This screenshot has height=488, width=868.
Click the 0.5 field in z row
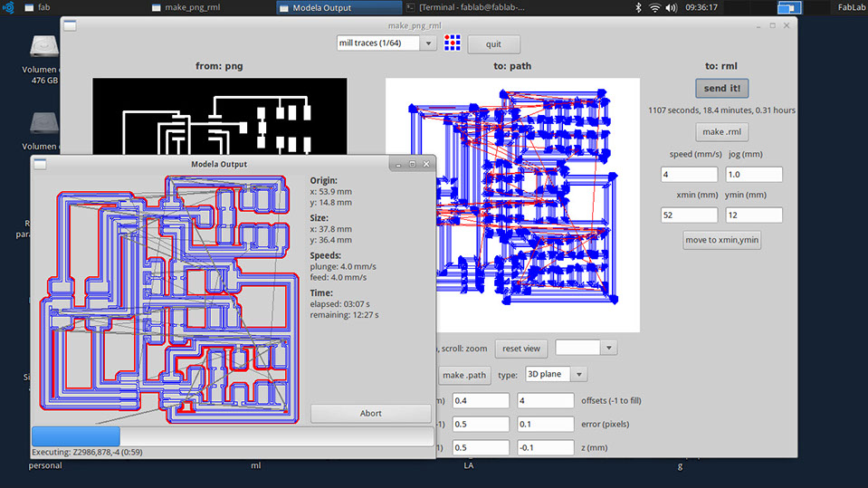point(481,447)
